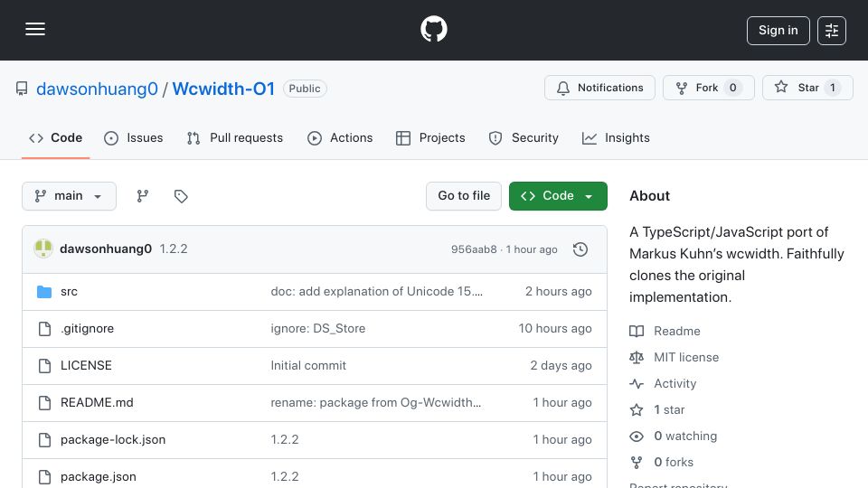The image size is (868, 488).
Task: Click the '2 hours ago' timestamp for src
Action: [559, 292]
